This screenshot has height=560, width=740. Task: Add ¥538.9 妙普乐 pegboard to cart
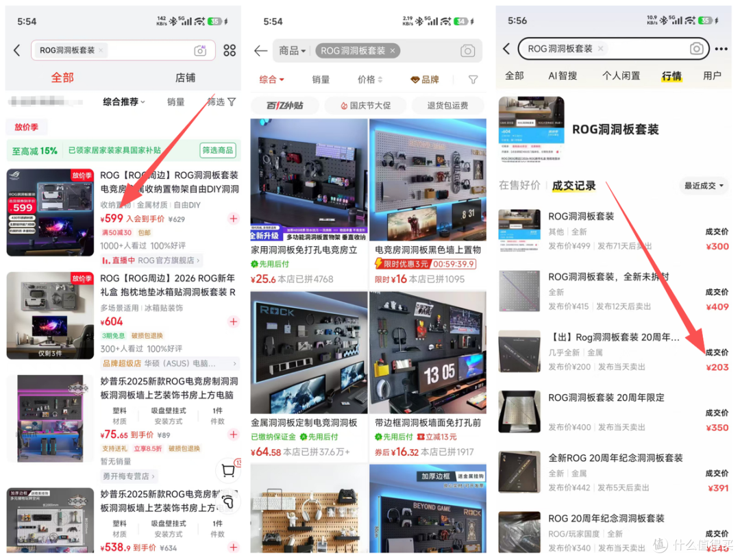pos(233,547)
